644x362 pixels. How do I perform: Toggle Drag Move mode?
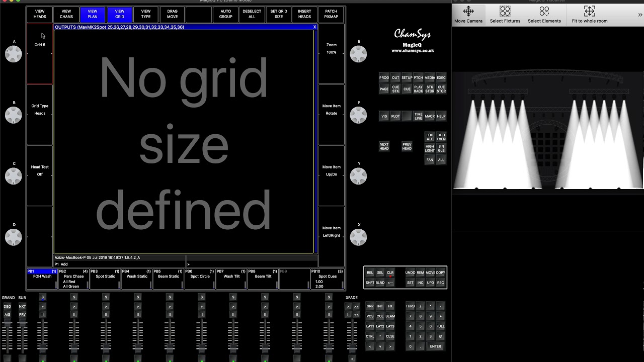click(x=173, y=14)
